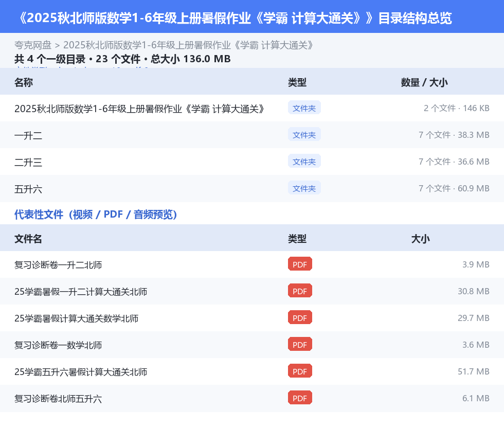Click the 文件夹 badge in the first folder row
This screenshot has height=428, width=504.
[304, 108]
